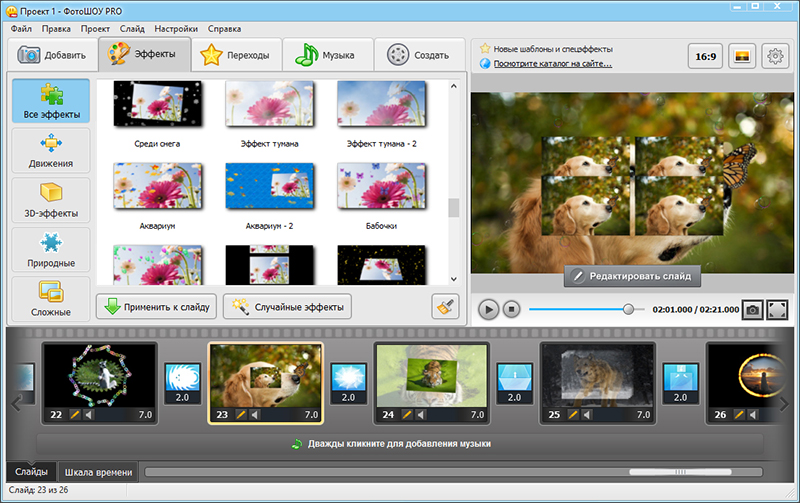Open the Создать tab

pos(419,55)
